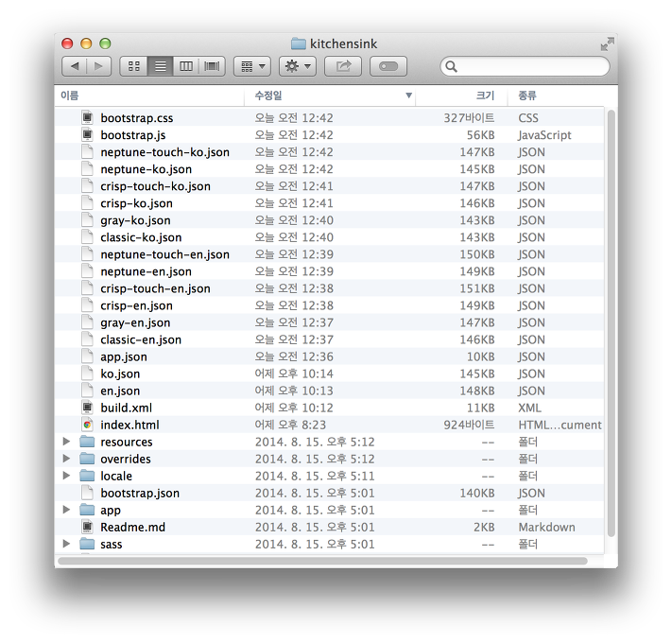Open the item arrangement dropdown
The image size is (672, 643).
[x=252, y=66]
